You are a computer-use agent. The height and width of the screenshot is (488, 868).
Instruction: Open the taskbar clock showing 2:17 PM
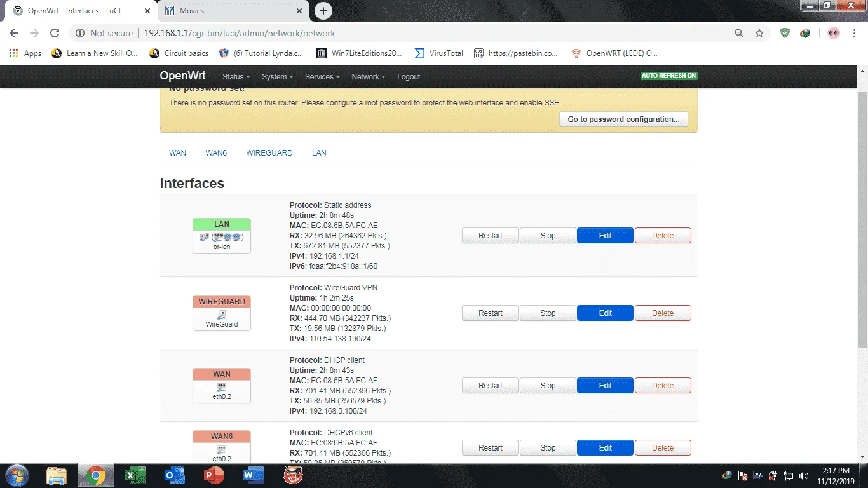tap(835, 475)
